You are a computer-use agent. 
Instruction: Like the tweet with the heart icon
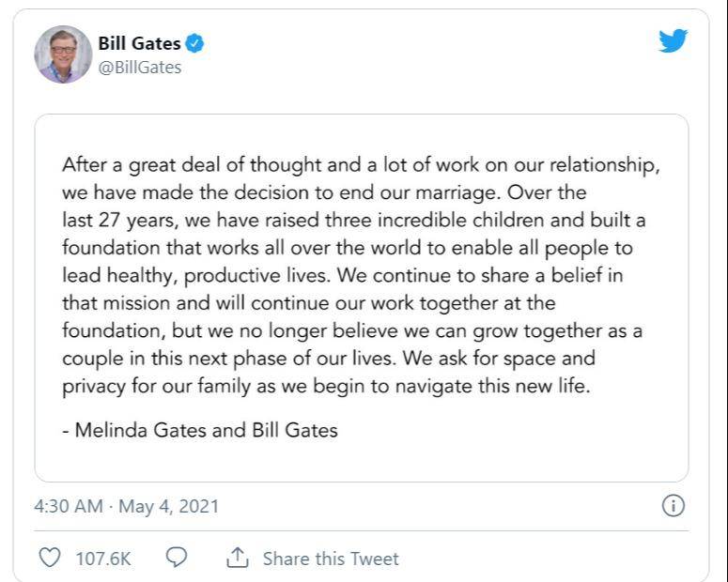tap(49, 558)
